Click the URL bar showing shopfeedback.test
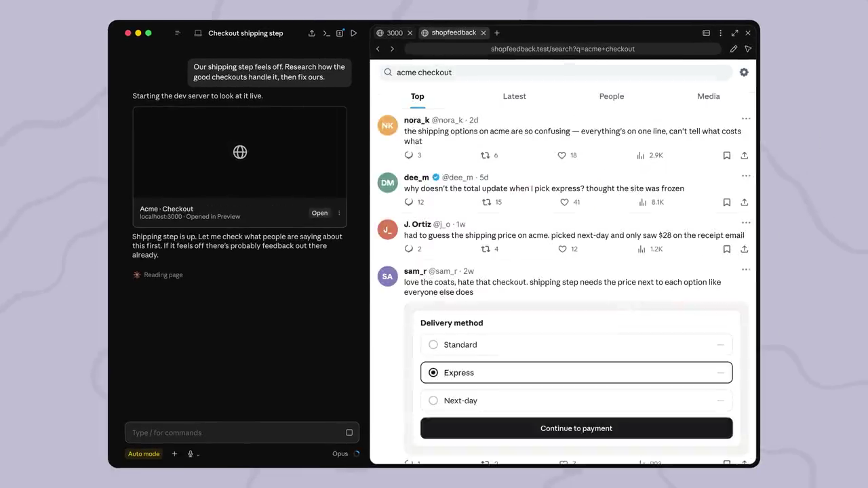Screen dimensions: 868x488 [563, 49]
